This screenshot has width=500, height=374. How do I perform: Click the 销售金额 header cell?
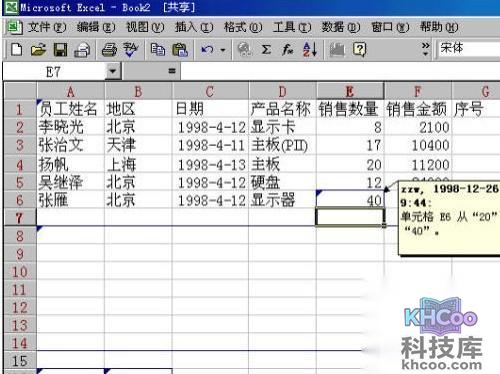pos(418,109)
